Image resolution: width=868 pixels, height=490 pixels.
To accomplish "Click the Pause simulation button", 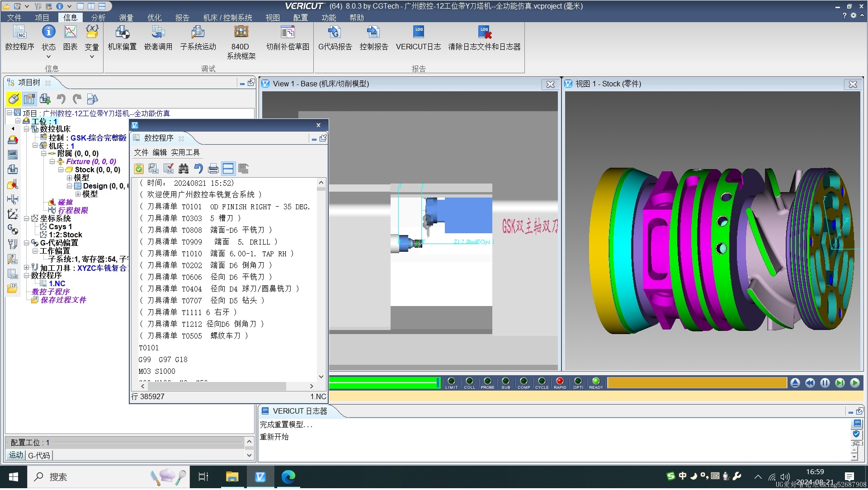I will 825,383.
